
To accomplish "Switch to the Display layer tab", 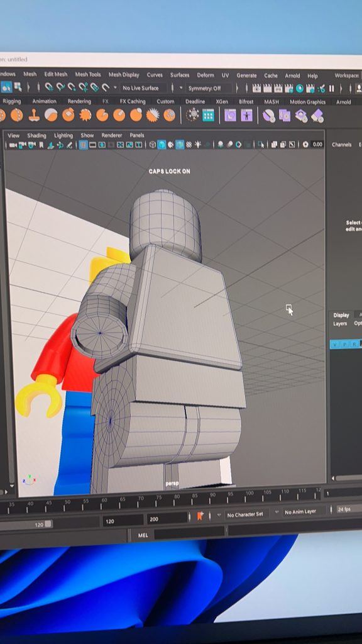I will [x=341, y=315].
